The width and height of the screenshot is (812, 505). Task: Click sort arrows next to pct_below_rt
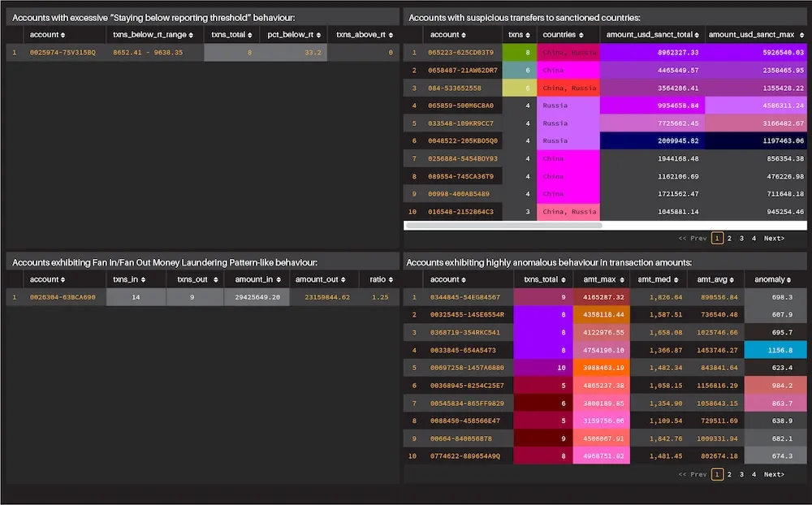coord(318,35)
